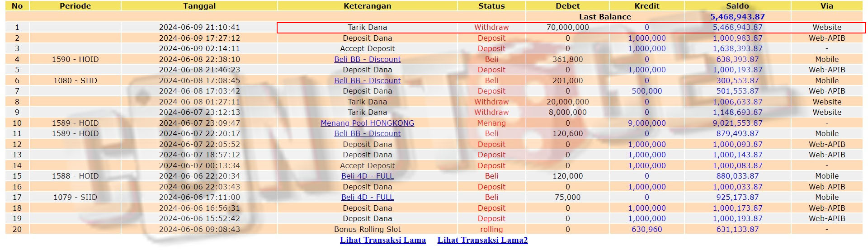Click the 9,000,000 credit amount cell

[x=646, y=123]
